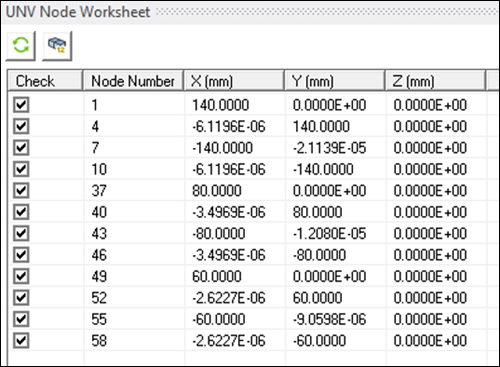
Task: Select node number 4 cell
Action: pos(134,126)
